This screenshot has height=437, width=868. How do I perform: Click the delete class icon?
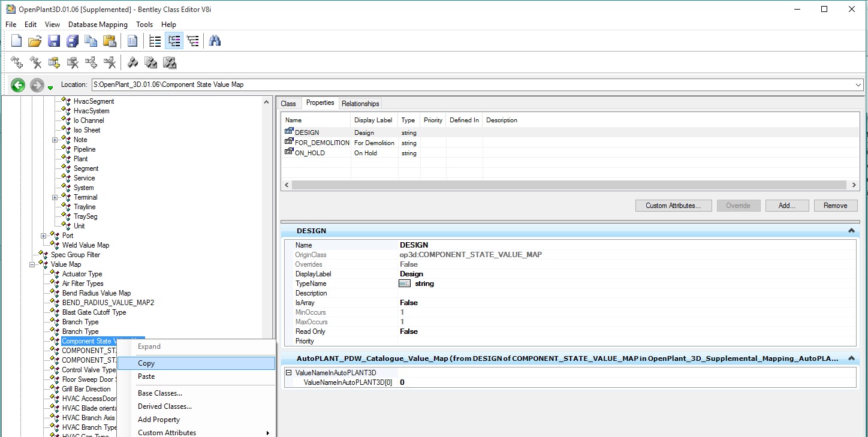[x=35, y=62]
